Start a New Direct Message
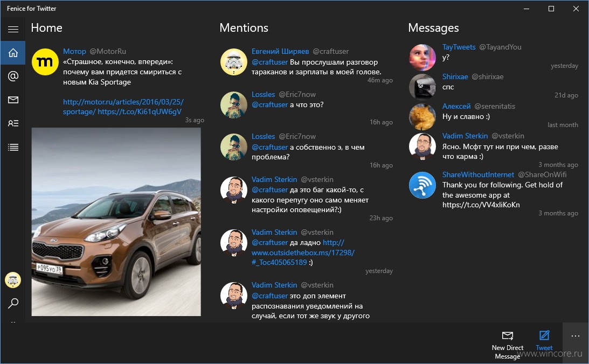The height and width of the screenshot is (364, 589). (508, 345)
